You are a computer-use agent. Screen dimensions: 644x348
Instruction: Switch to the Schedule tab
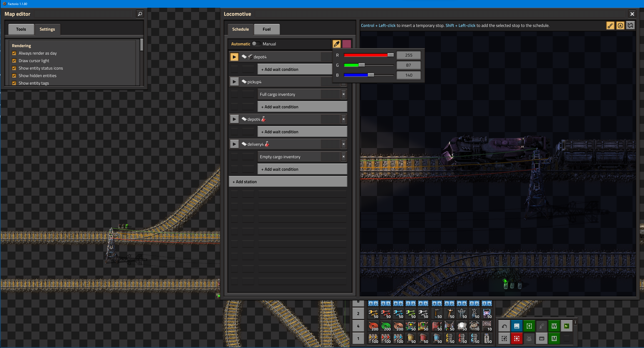pyautogui.click(x=241, y=29)
